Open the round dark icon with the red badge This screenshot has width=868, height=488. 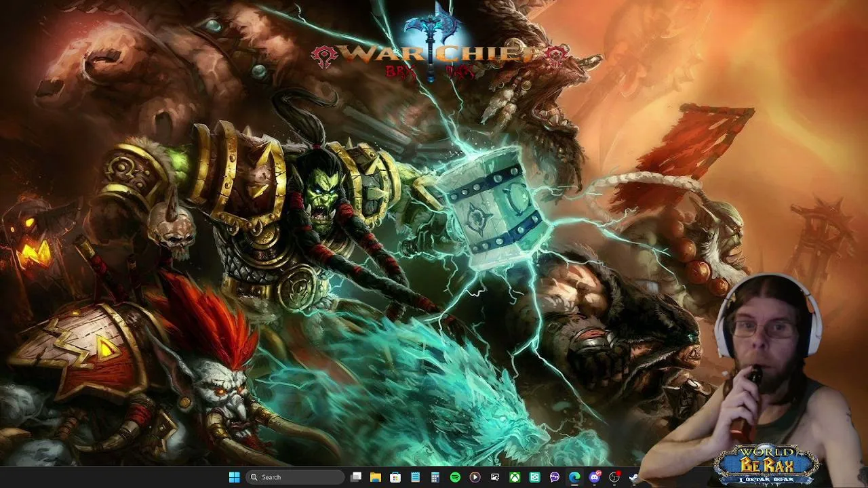[614, 477]
